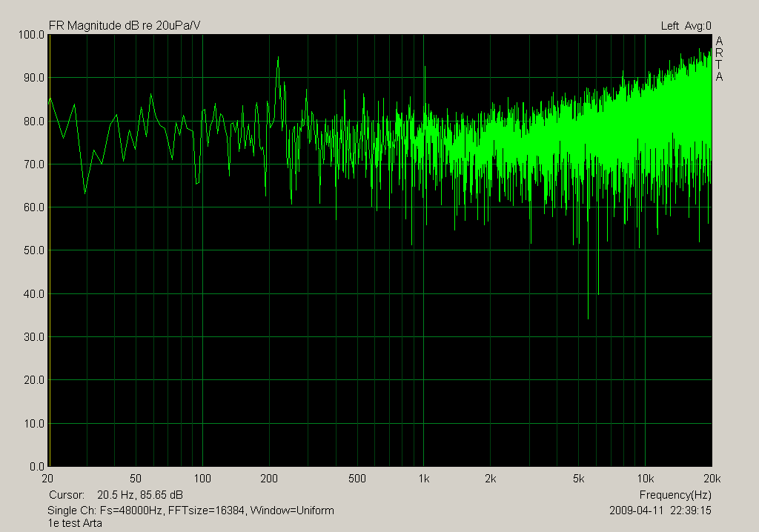Click the 'Left Avg:0' label
The image size is (759, 532).
[x=686, y=26]
